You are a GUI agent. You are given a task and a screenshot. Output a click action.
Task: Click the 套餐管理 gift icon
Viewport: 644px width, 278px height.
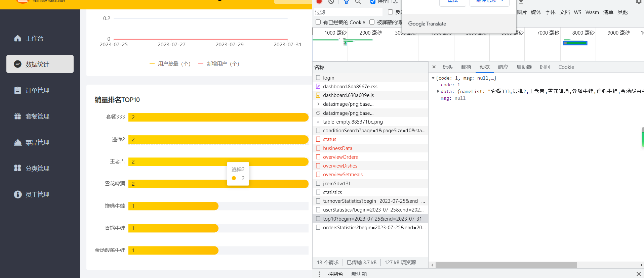(x=18, y=116)
